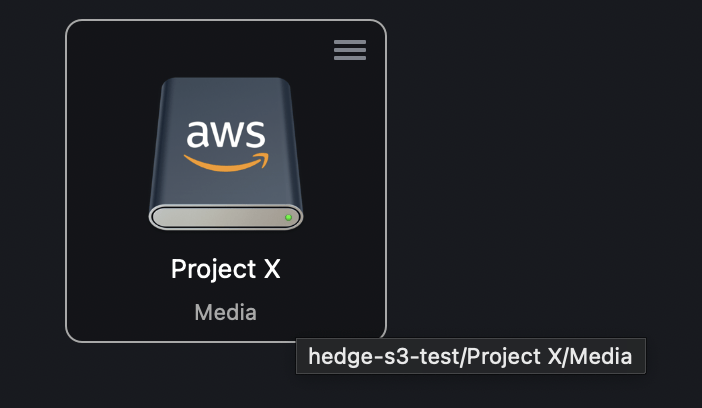702x408 pixels.
Task: Click the "Media" subtitle text
Action: (226, 312)
